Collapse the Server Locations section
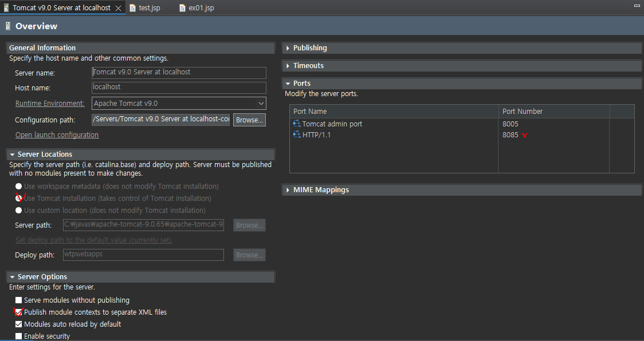The image size is (644, 341). click(13, 154)
